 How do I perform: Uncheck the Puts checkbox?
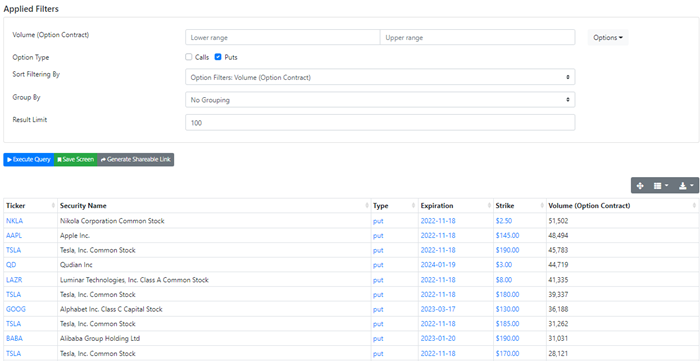pos(218,57)
